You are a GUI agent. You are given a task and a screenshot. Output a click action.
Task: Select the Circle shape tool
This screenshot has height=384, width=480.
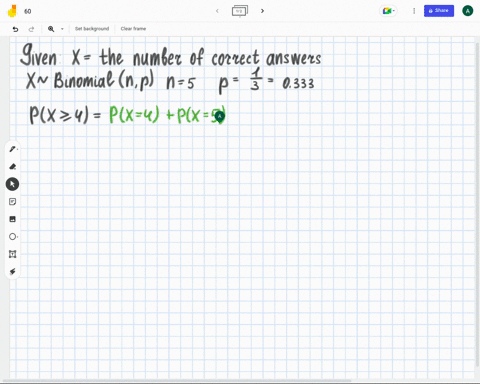(x=13, y=237)
